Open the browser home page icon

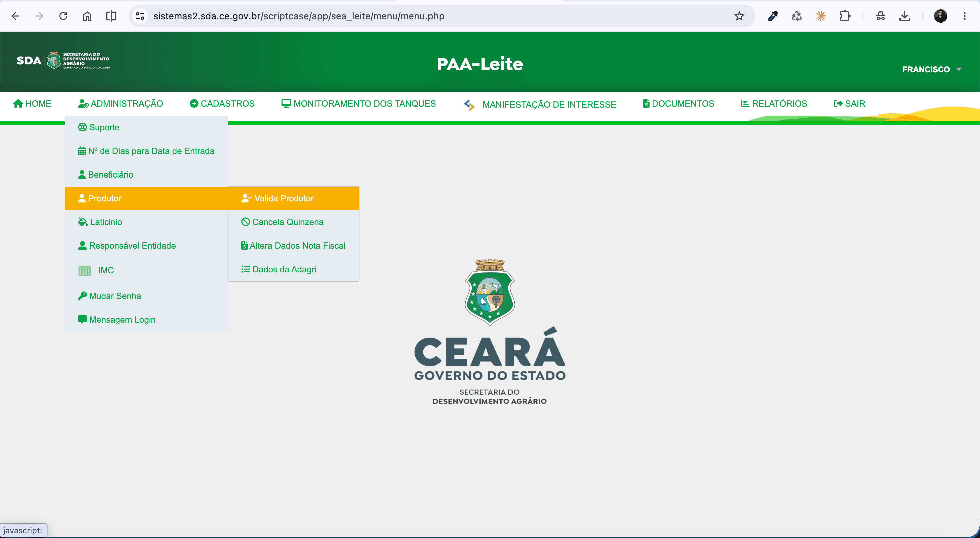87,16
